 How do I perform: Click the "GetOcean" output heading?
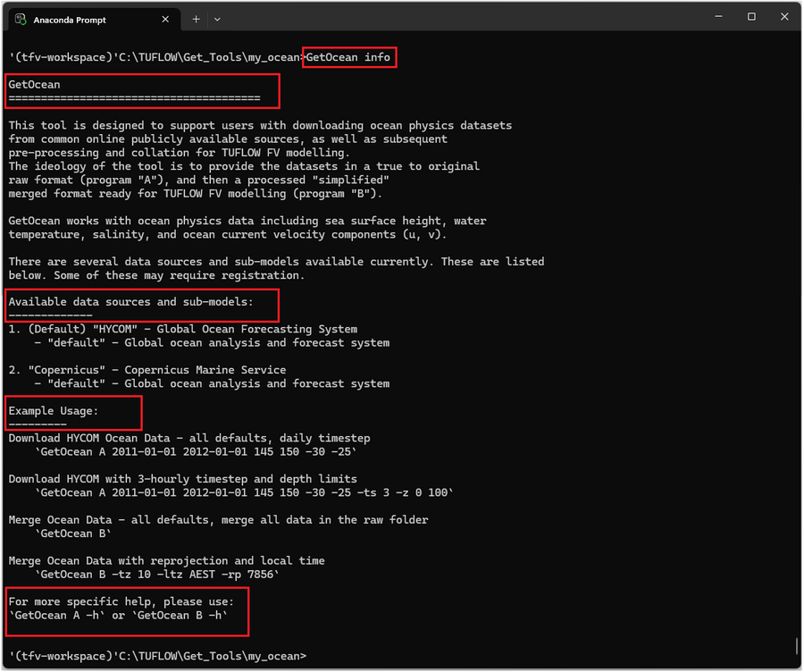[x=34, y=85]
